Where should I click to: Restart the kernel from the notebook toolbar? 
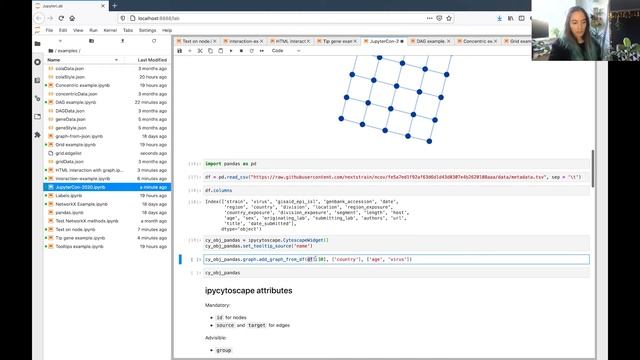tap(251, 51)
